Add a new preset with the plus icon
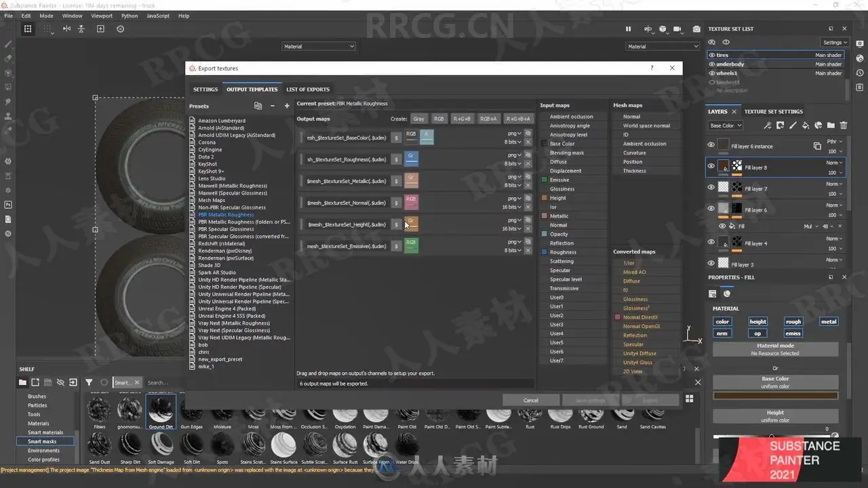This screenshot has height=488, width=868. 287,106
